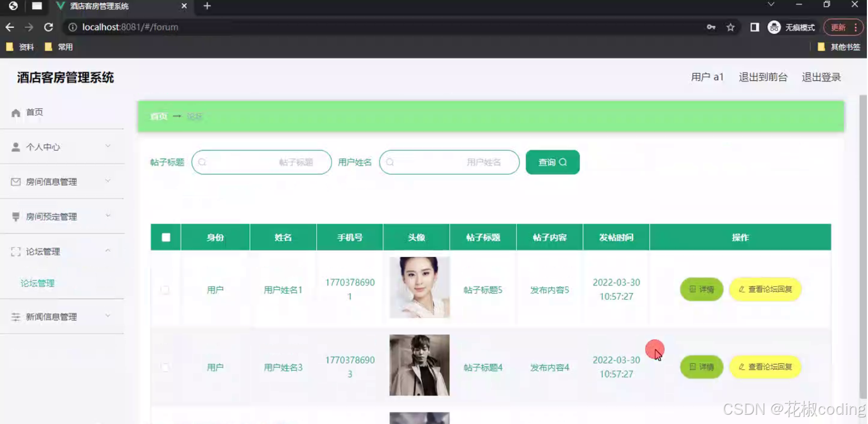Click browser address bar URL
The width and height of the screenshot is (868, 424).
[130, 27]
